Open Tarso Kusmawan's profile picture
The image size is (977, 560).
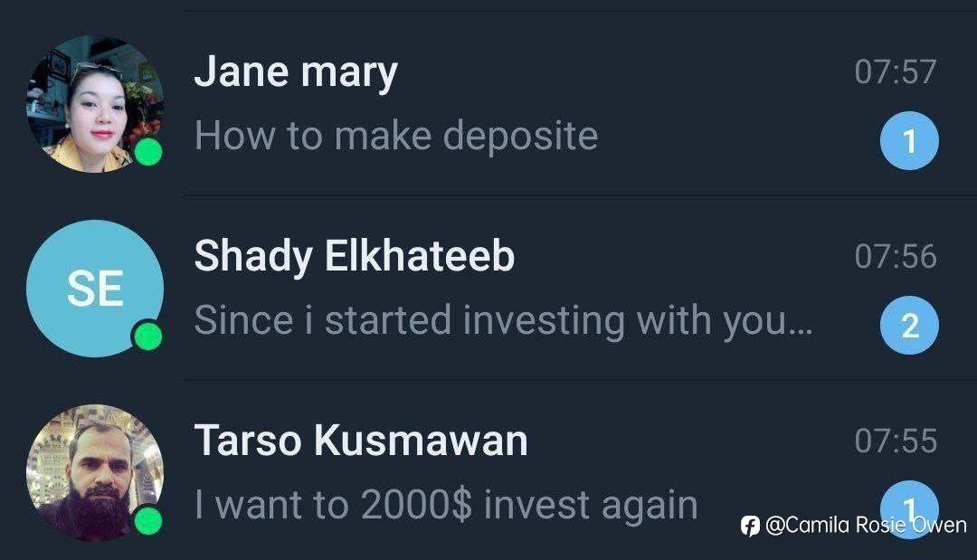[94, 473]
